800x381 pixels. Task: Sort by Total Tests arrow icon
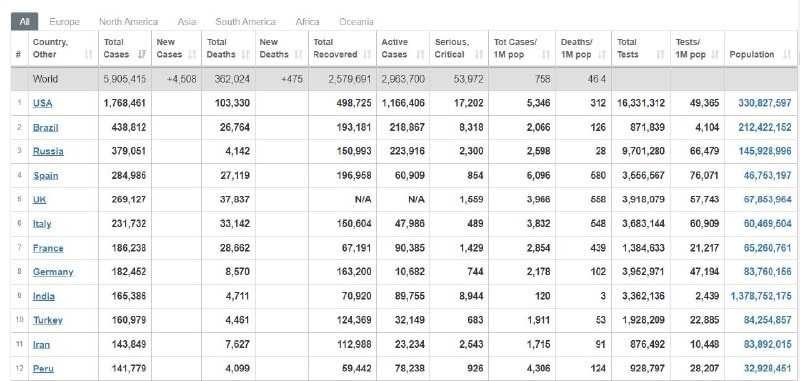(660, 55)
